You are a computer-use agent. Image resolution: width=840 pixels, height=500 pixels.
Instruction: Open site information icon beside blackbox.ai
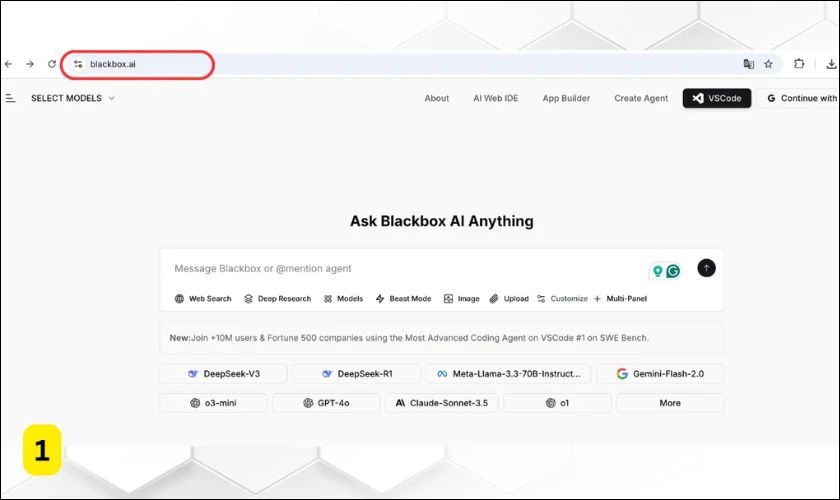pos(78,64)
